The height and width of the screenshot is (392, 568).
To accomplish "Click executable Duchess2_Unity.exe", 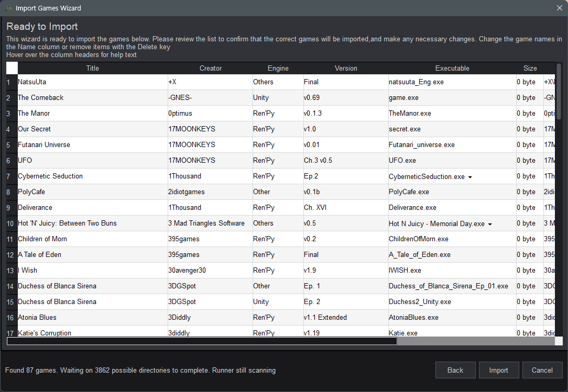I will click(452, 301).
